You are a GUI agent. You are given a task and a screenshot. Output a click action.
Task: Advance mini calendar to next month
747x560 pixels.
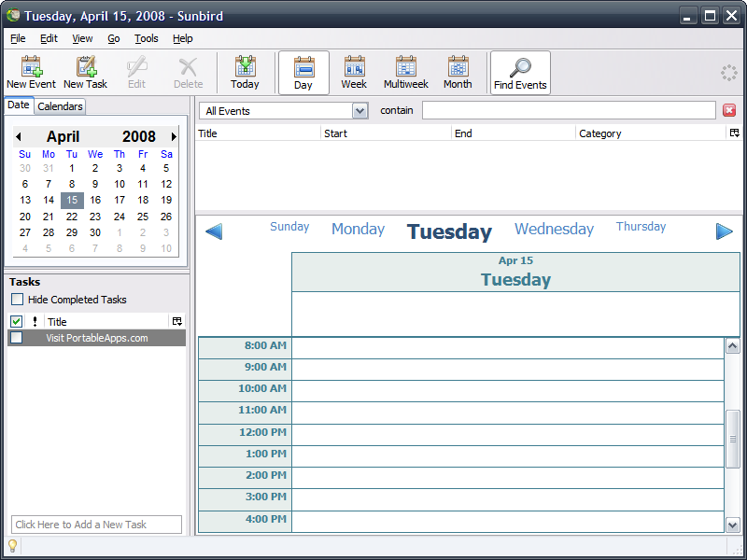point(174,137)
